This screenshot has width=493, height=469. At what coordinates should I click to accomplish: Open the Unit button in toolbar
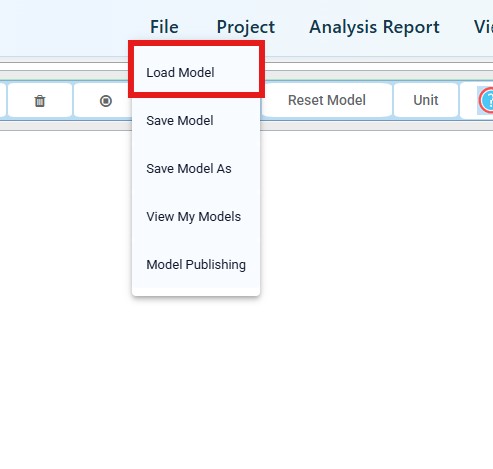426,100
